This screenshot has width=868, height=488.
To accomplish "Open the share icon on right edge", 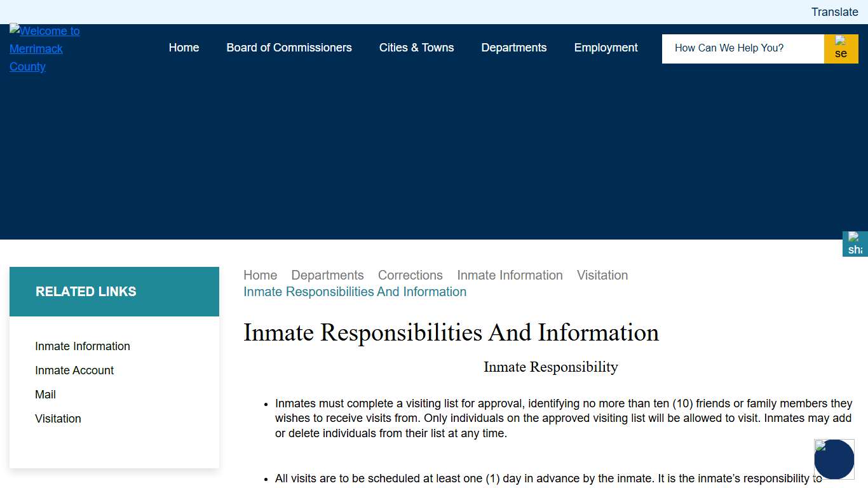I will [855, 244].
